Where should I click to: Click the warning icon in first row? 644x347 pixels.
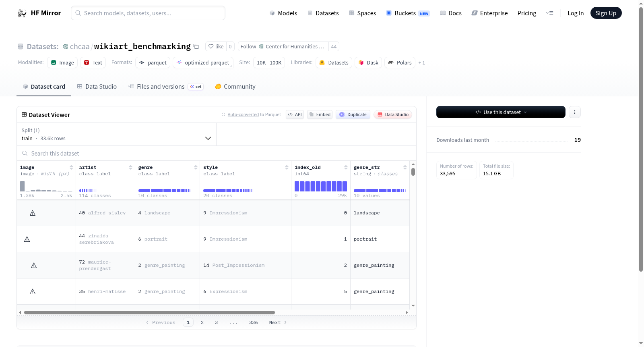click(33, 213)
